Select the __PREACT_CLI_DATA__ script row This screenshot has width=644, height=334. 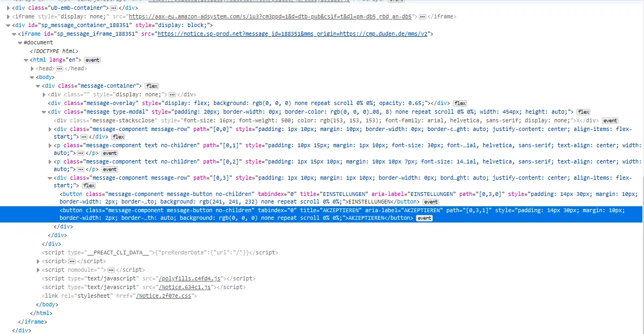coord(160,253)
